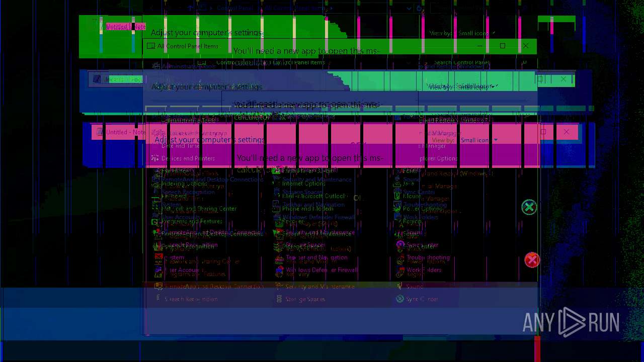This screenshot has width=644, height=362.
Task: Click the red circled X icon
Action: pyautogui.click(x=532, y=260)
